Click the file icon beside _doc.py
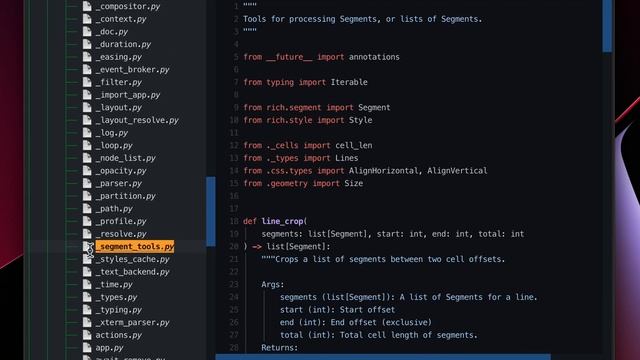The height and width of the screenshot is (360, 640). 87,31
